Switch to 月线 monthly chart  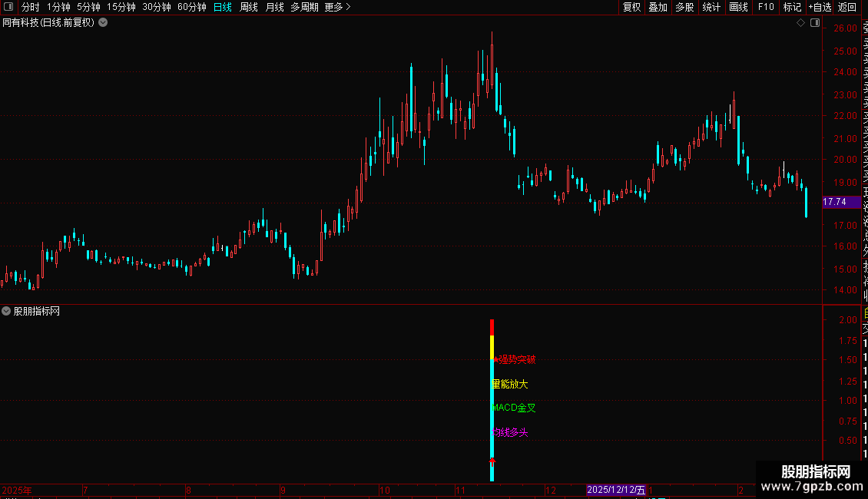tap(274, 7)
